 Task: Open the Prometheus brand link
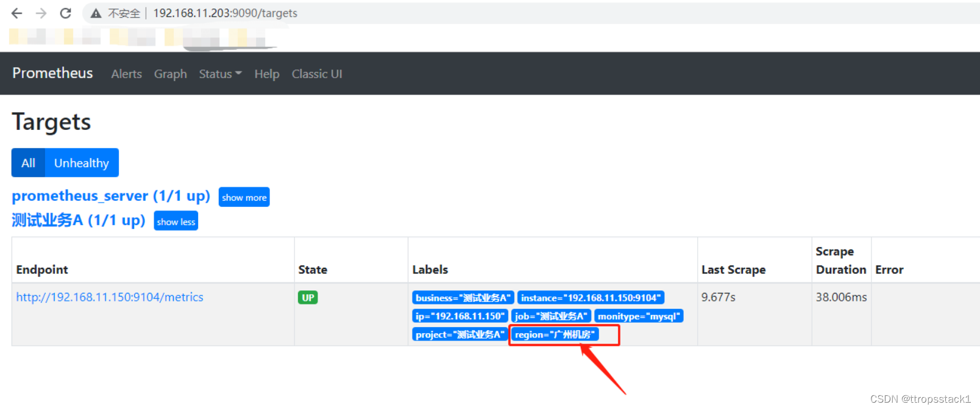pos(52,73)
